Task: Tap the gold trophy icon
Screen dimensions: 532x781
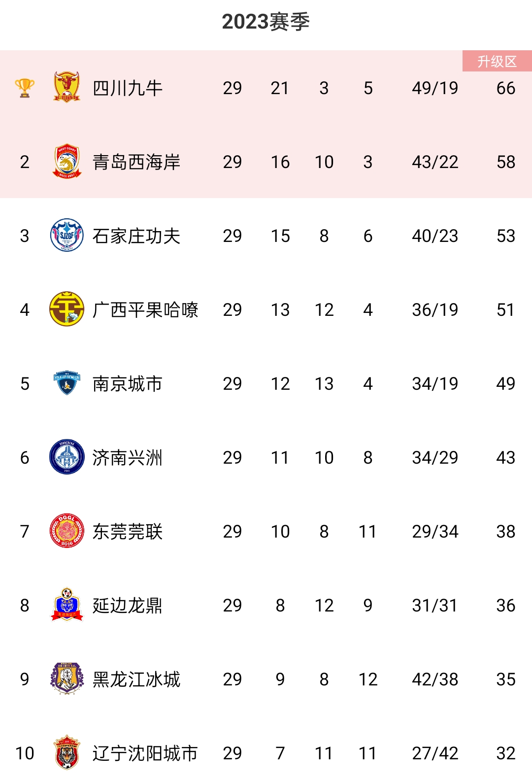Action: pos(25,88)
